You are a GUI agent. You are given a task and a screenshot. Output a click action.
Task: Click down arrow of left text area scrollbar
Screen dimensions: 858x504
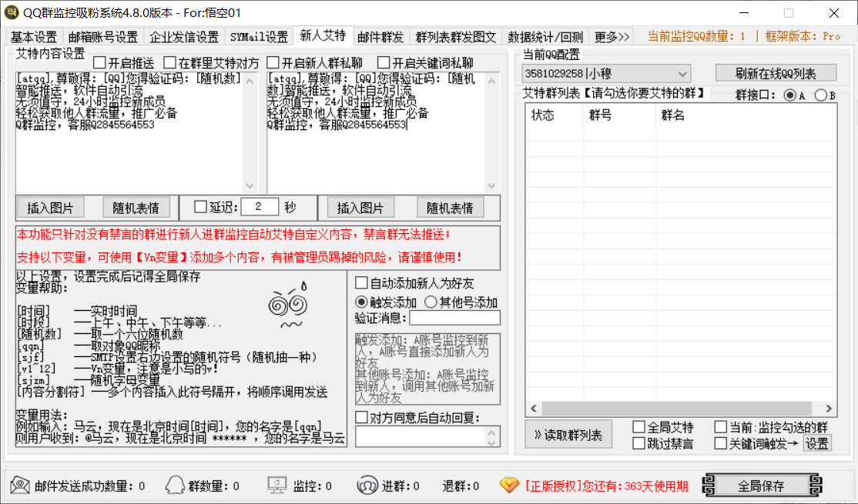(250, 185)
